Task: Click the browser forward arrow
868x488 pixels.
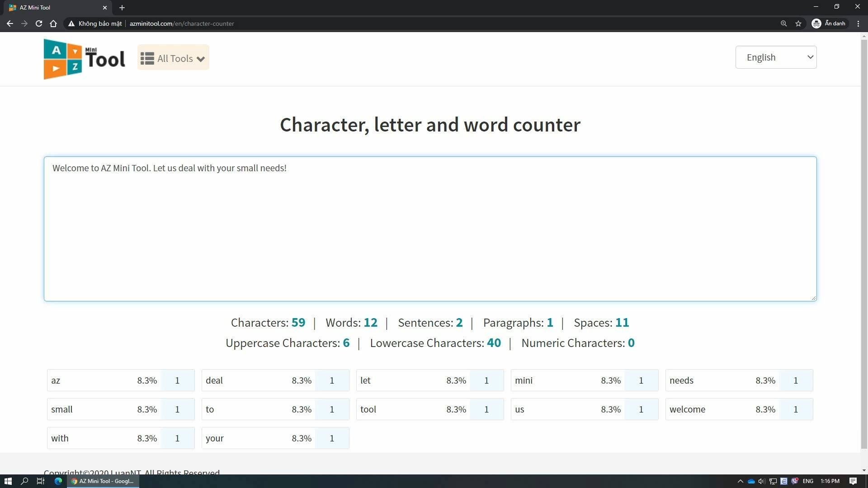Action: pos(24,23)
